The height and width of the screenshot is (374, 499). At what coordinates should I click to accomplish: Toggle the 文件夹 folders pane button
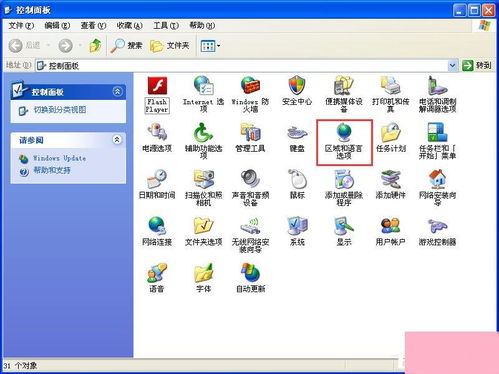[x=170, y=46]
